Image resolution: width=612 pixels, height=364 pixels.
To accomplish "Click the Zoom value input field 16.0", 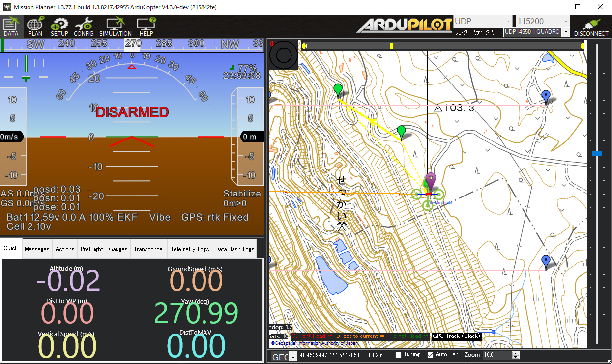I will point(497,355).
